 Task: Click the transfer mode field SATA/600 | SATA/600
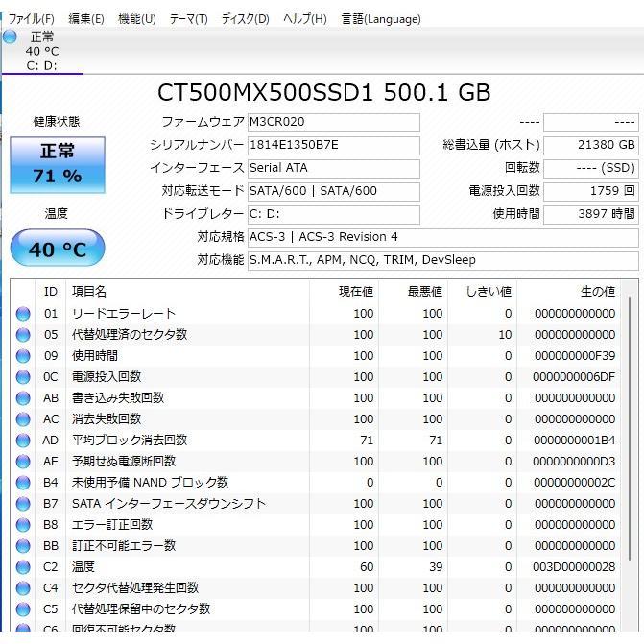click(x=333, y=191)
